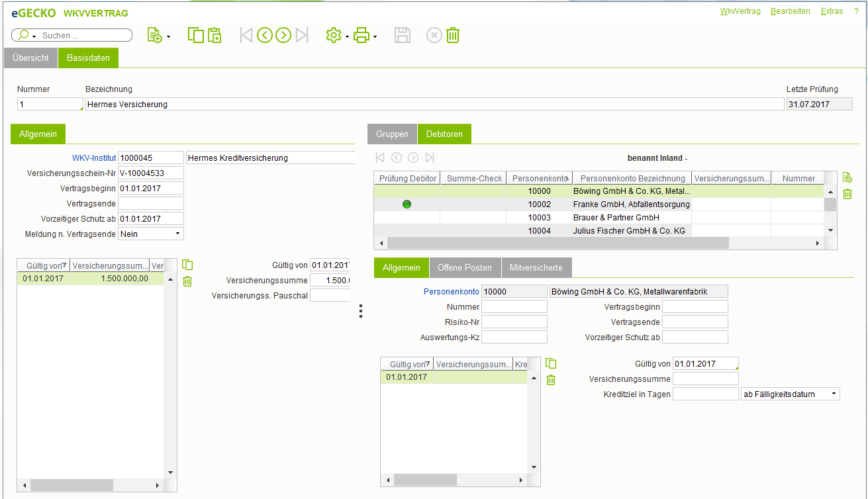Open the Bearbeiten menu
Viewport: 868px width, 499px height.
tap(791, 11)
